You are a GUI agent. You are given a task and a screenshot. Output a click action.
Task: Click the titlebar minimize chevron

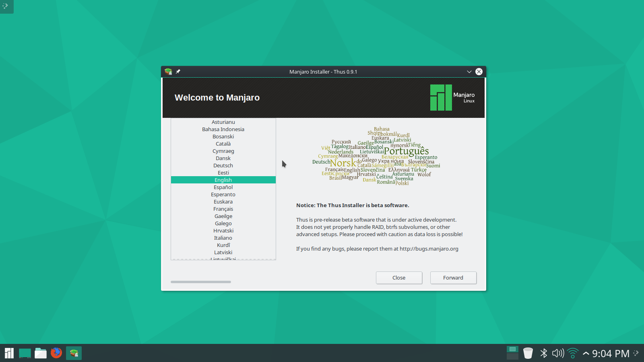(x=469, y=72)
